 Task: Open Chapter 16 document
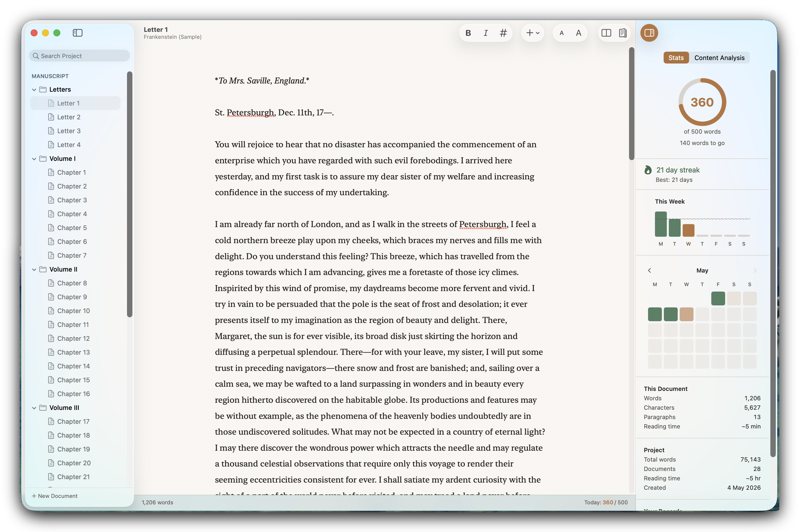point(75,394)
